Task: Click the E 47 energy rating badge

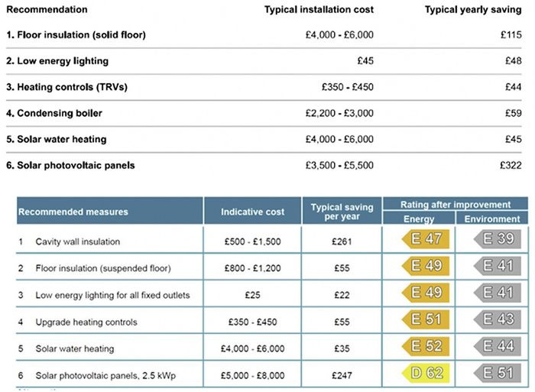Action: click(x=426, y=239)
